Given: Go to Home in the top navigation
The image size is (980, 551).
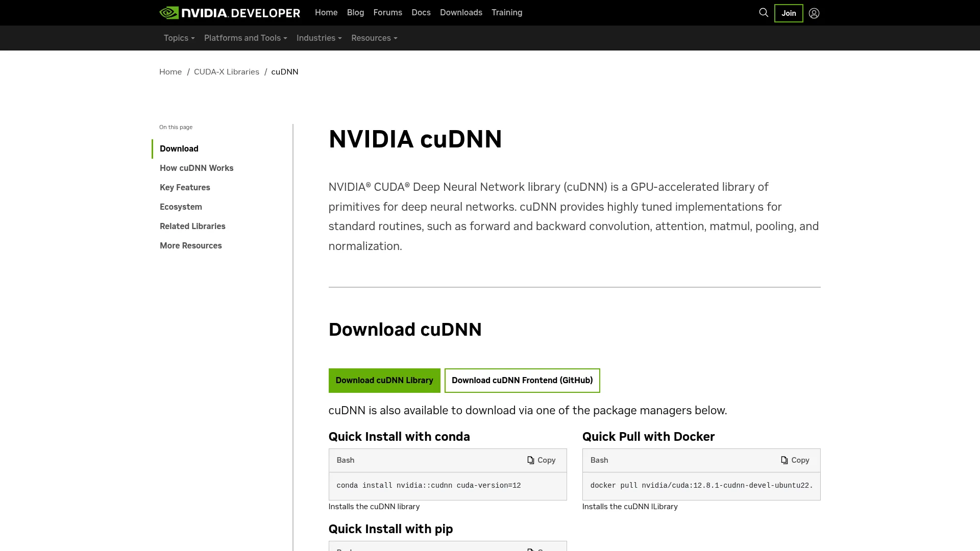Looking at the screenshot, I should [x=326, y=13].
